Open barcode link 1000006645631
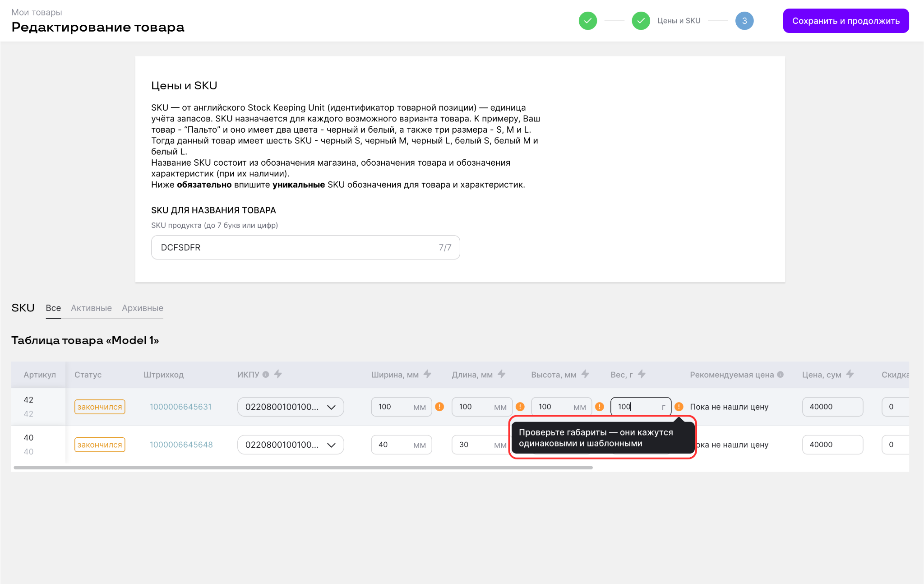924x584 pixels. point(181,407)
